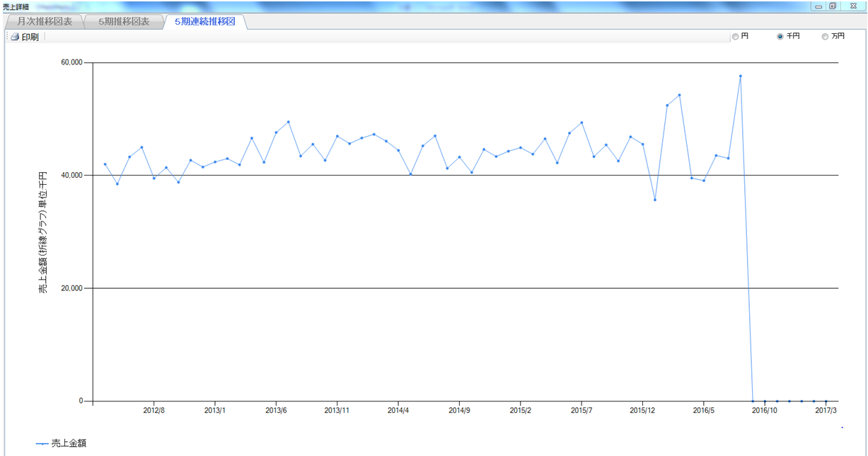
Task: Click the 印刷 text label to print
Action: pos(30,37)
